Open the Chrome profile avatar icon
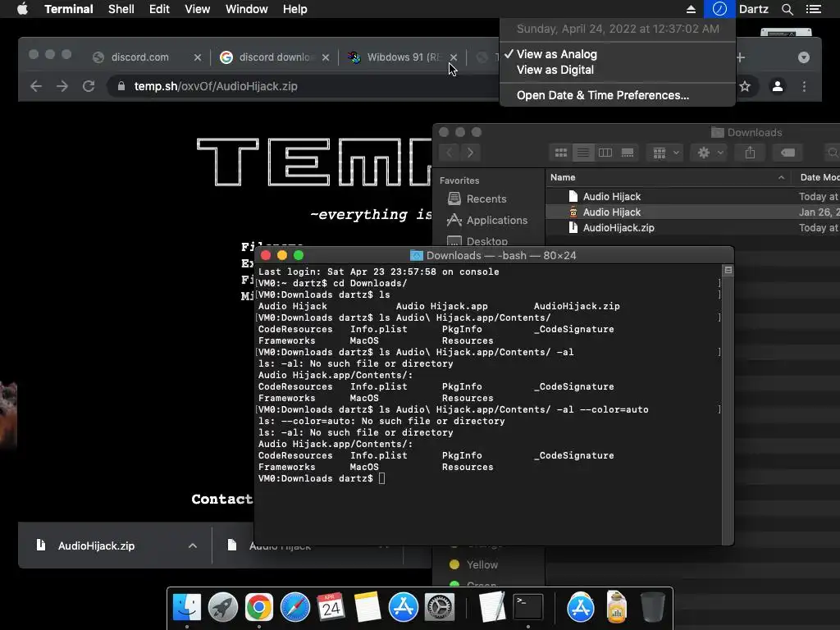Viewport: 840px width, 630px height. pos(778,86)
